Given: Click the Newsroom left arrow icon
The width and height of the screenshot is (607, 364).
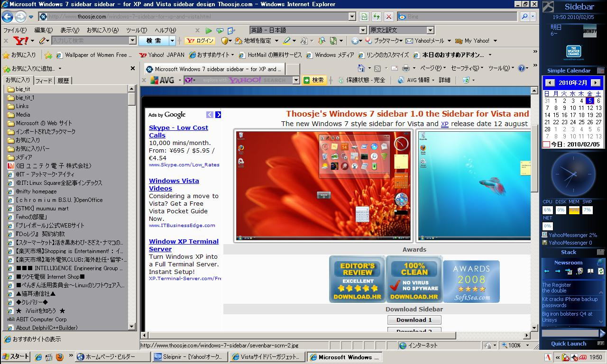Looking at the screenshot, I should (547, 271).
